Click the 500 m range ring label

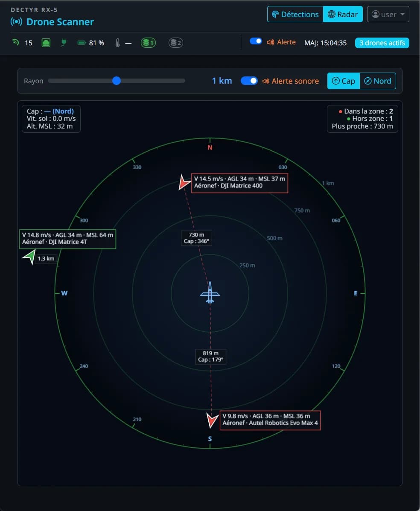(275, 238)
